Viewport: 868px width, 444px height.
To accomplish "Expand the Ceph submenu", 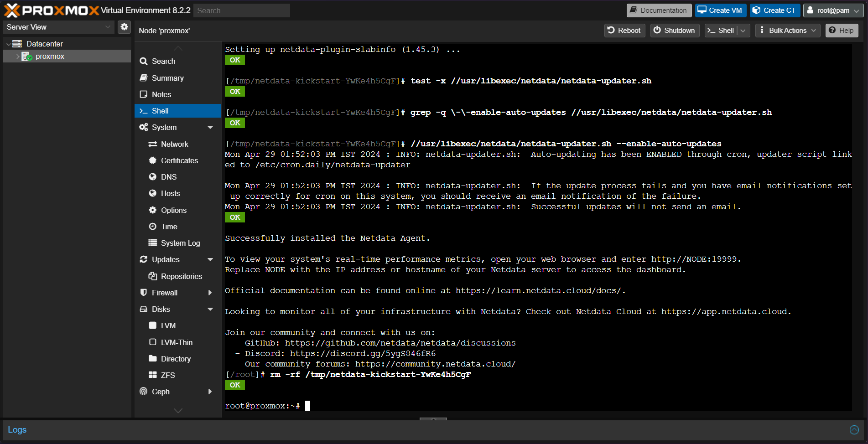I will [x=210, y=392].
